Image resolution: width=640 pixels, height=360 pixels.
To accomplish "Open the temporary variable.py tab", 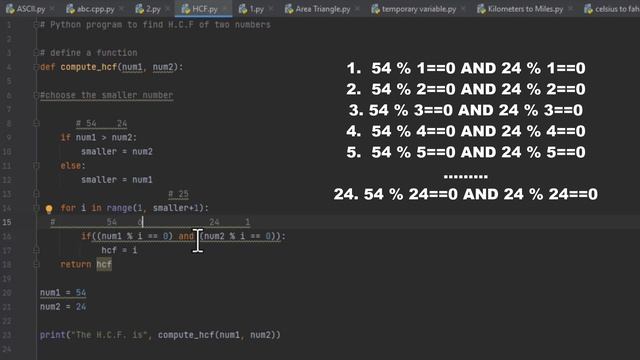I will click(x=419, y=9).
